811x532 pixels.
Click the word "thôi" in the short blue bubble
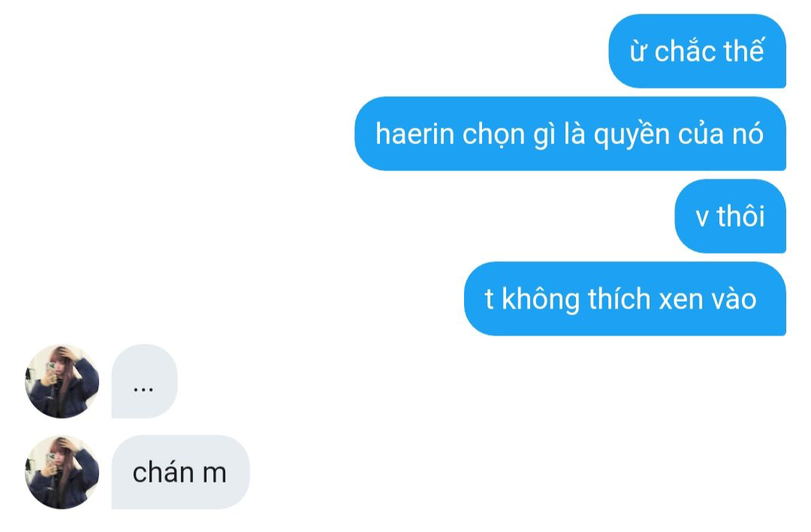click(740, 216)
